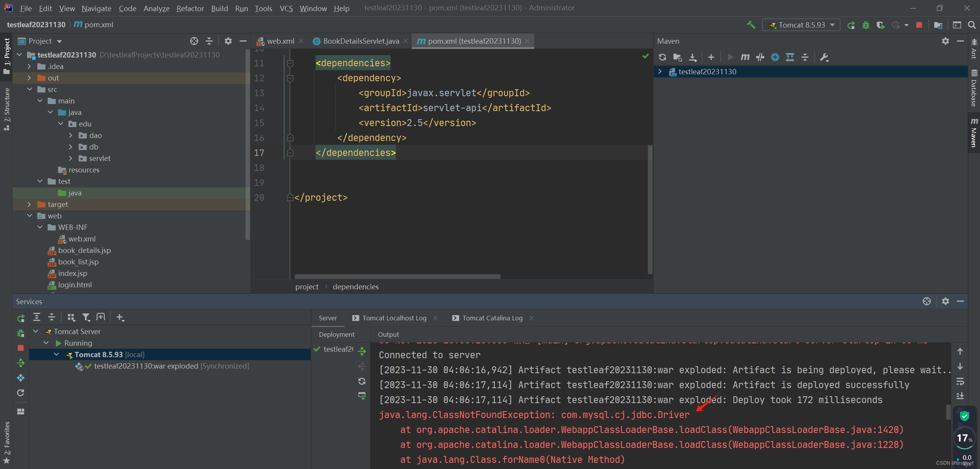Click the filter icon in Services toolbar
The height and width of the screenshot is (469, 980).
[x=86, y=317]
